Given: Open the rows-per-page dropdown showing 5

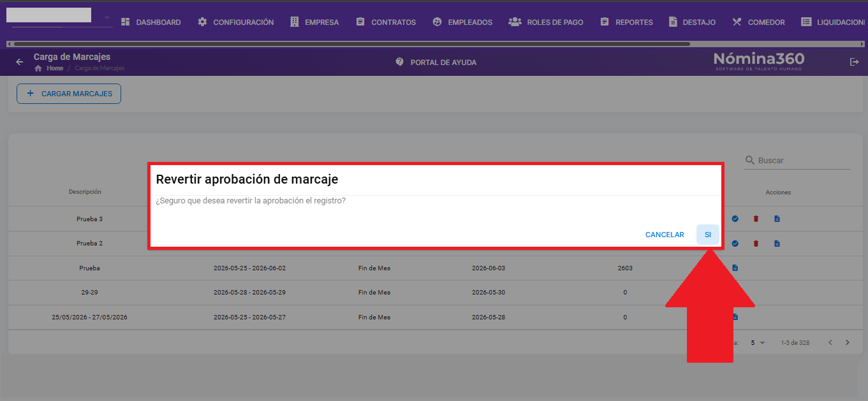Looking at the screenshot, I should [x=758, y=342].
